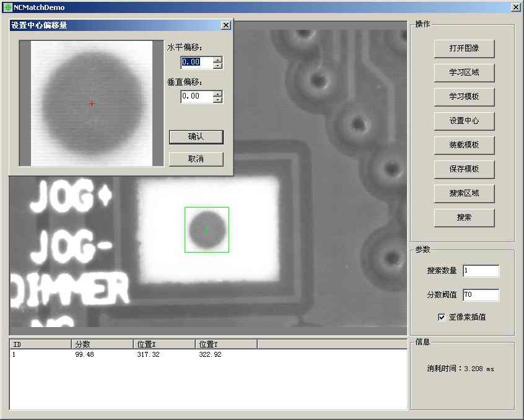Image resolution: width=524 pixels, height=420 pixels.
Task: Decrease 水平偏移 value with down arrow
Action: coord(217,65)
